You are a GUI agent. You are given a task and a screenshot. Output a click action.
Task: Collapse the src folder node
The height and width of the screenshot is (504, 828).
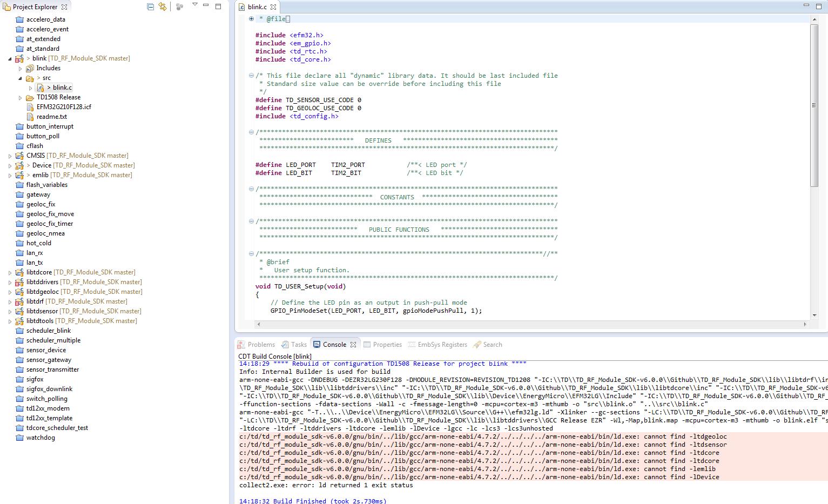(20, 78)
